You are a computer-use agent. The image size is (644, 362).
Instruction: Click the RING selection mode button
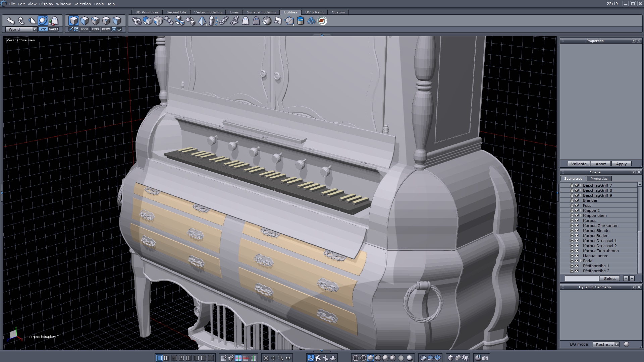coord(95,29)
